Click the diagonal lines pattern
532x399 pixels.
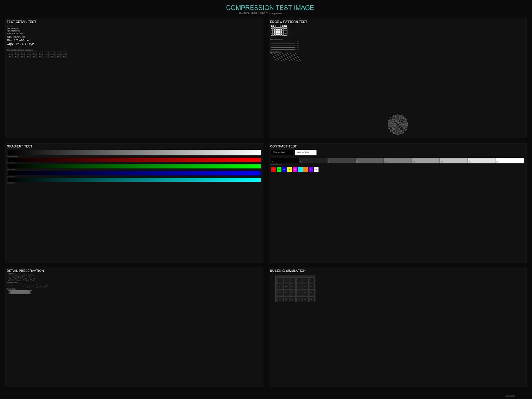[286, 57]
